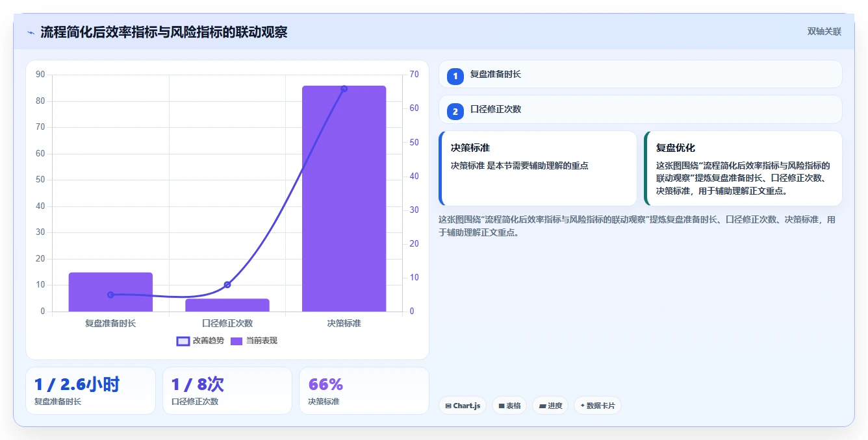Click the panel title 流程简化后效率指标与风险指标的联动观察
Image resolution: width=868 pixels, height=440 pixels.
[x=164, y=32]
